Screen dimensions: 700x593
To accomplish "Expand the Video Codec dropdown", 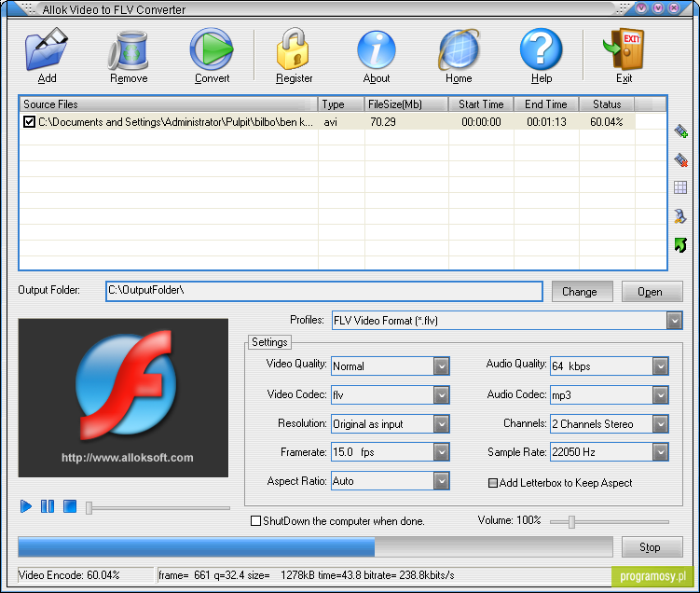I will [441, 394].
